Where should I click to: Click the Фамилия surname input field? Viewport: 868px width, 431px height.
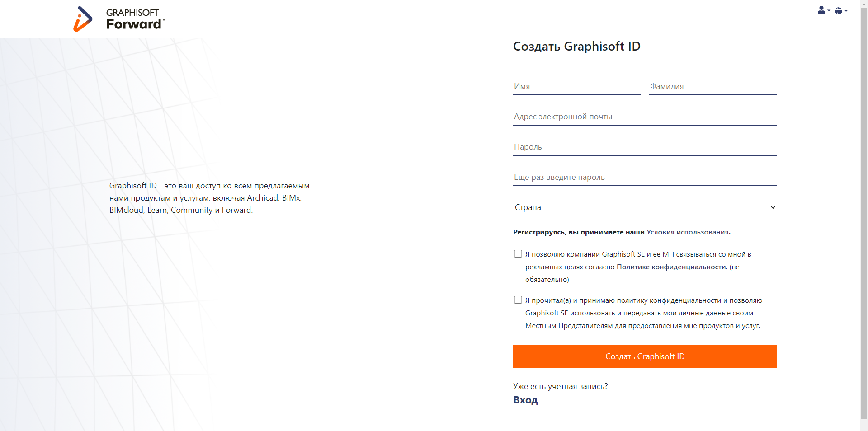pos(712,86)
